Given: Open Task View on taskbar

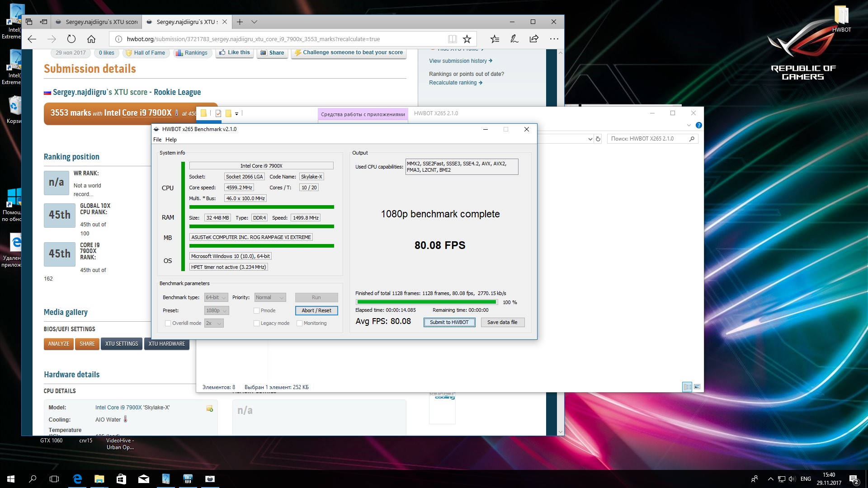Looking at the screenshot, I should pyautogui.click(x=54, y=479).
